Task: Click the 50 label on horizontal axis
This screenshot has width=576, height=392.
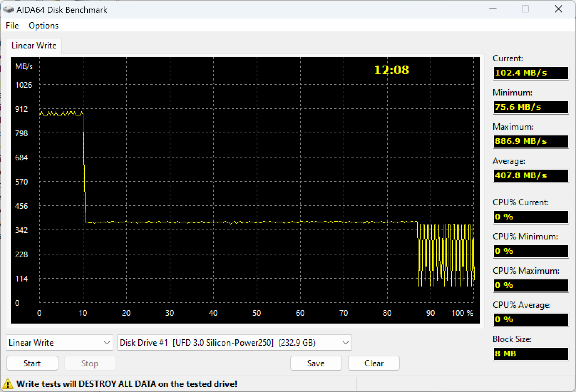Action: tap(257, 313)
